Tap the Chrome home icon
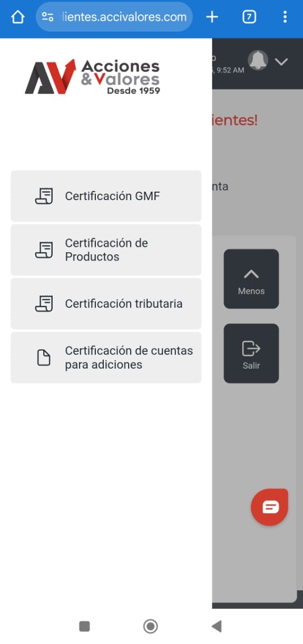The image size is (303, 644). pos(17,17)
